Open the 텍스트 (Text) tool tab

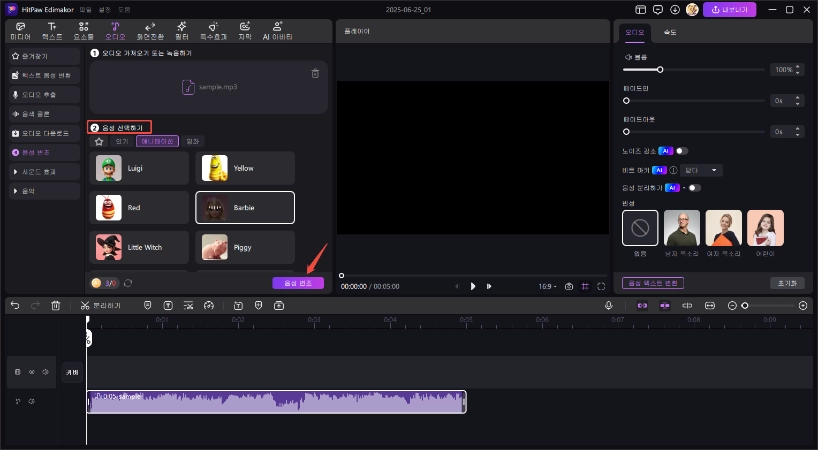point(52,31)
